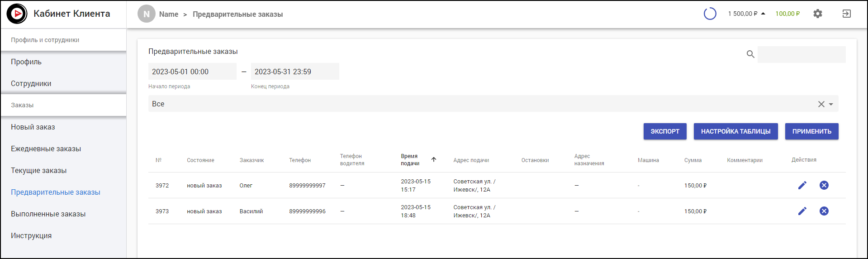Open settings via the gear icon

817,14
